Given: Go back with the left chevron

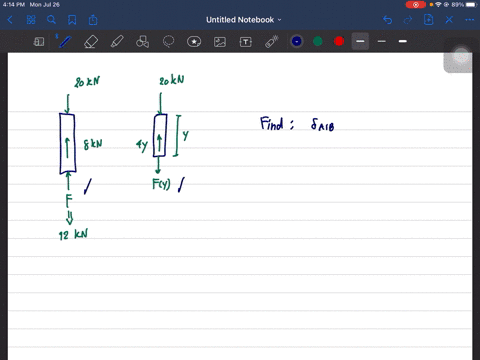Looking at the screenshot, I should pyautogui.click(x=10, y=20).
